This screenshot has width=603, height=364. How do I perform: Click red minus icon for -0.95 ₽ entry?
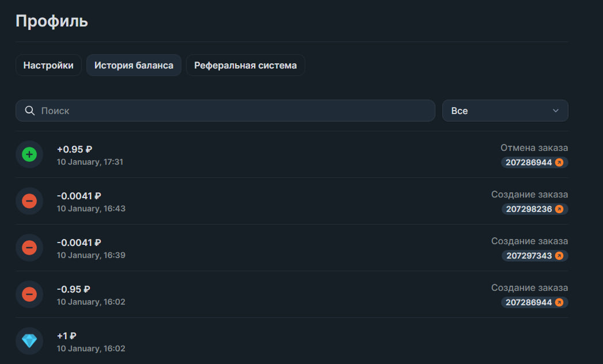(x=29, y=294)
